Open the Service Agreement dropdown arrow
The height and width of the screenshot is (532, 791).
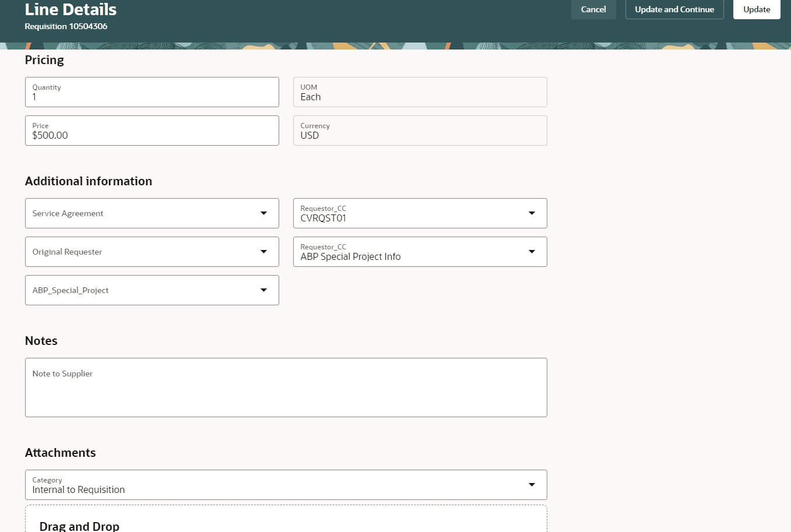(263, 213)
